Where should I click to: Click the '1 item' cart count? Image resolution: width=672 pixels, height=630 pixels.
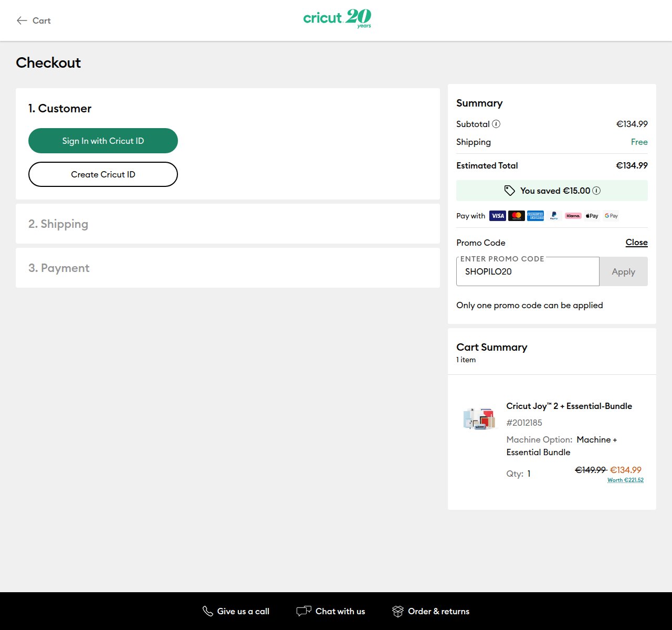[x=466, y=360]
